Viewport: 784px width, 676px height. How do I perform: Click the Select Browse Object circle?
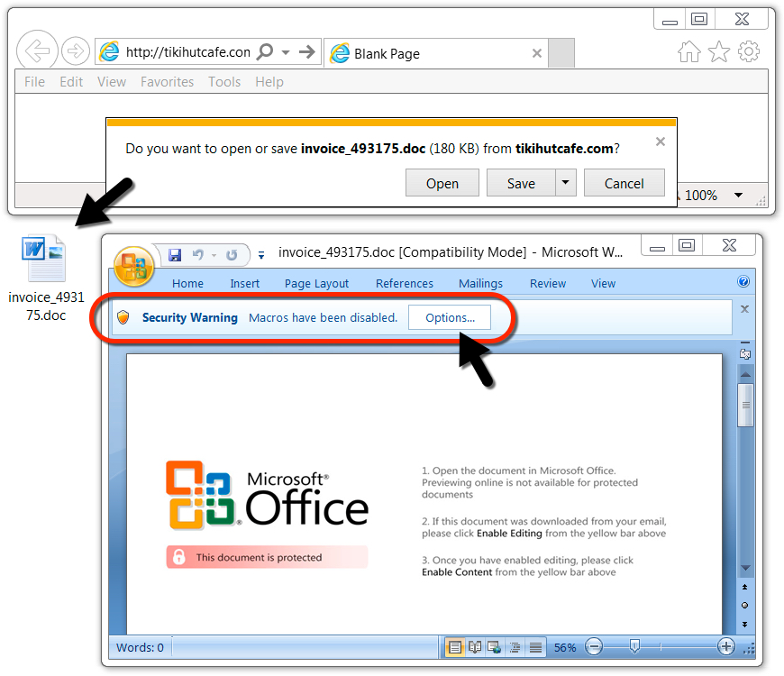(745, 606)
